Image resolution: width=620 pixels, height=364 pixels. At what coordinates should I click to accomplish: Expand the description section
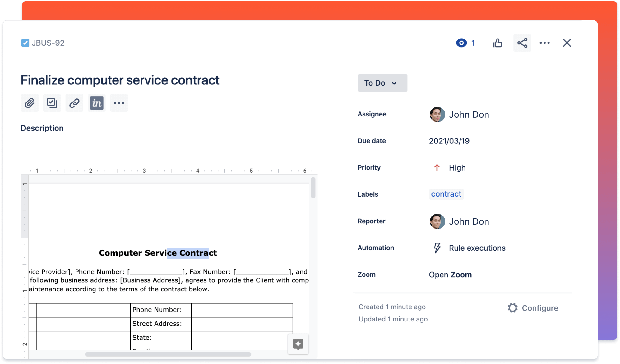(42, 127)
